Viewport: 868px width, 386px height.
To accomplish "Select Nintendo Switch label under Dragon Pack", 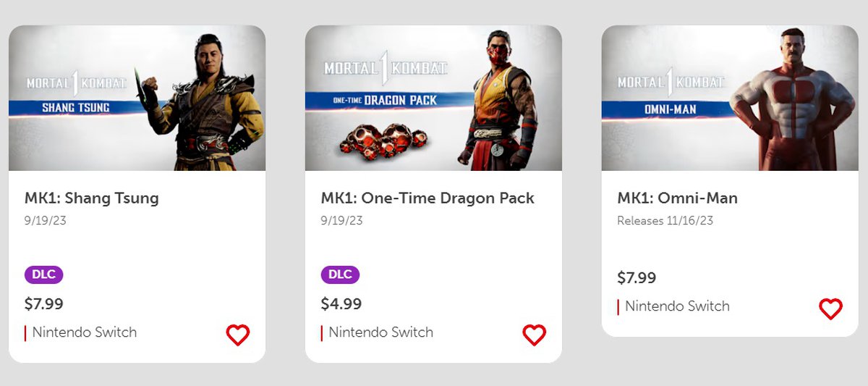I will (x=381, y=332).
